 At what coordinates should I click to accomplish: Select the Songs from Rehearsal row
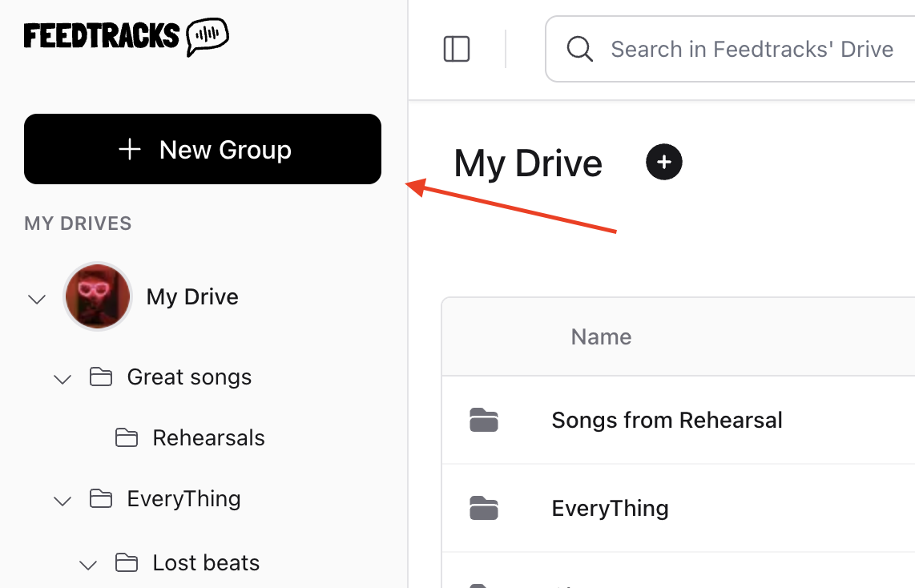(x=667, y=420)
